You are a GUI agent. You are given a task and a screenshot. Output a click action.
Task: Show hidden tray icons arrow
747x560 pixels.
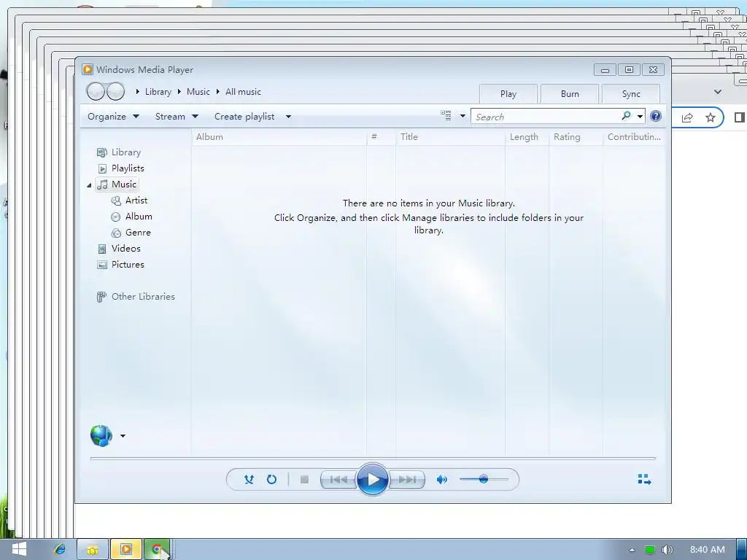[632, 550]
